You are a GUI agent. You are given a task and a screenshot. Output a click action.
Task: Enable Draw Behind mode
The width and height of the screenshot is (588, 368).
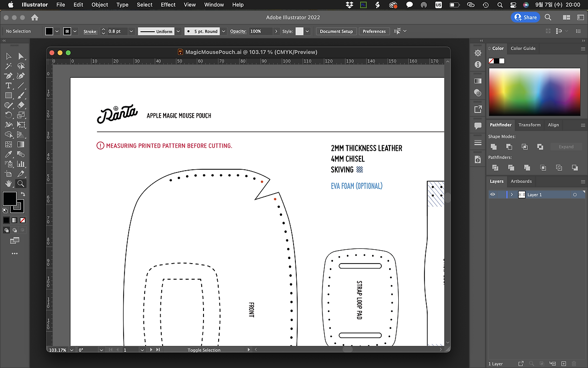tap(14, 230)
